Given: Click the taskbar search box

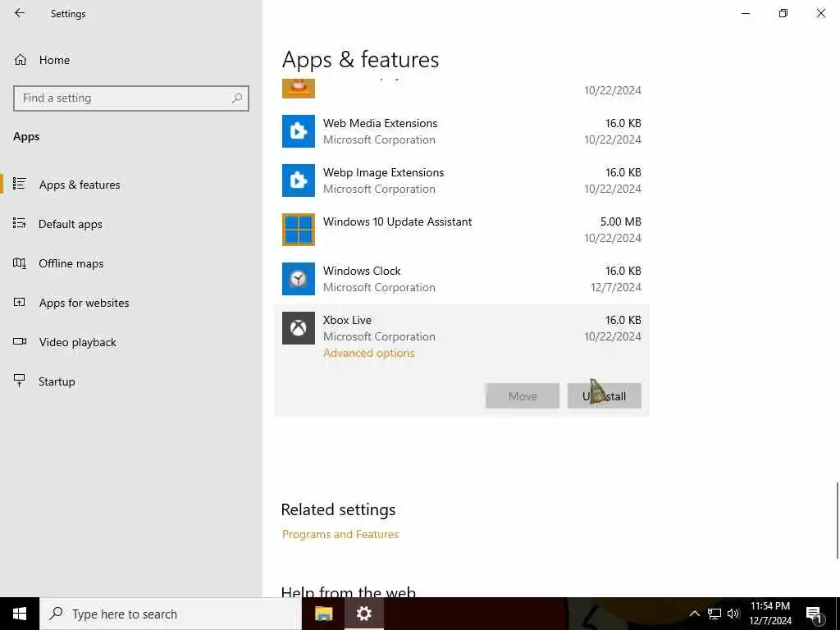Looking at the screenshot, I should point(171,614).
